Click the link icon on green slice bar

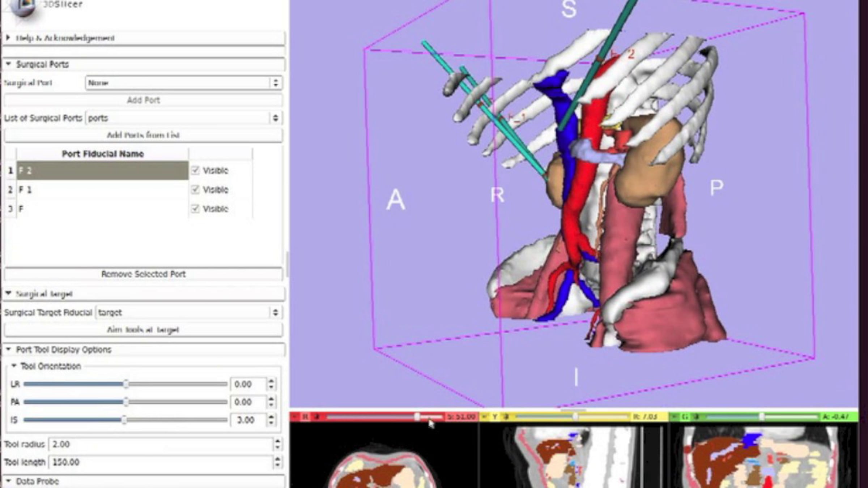point(696,417)
